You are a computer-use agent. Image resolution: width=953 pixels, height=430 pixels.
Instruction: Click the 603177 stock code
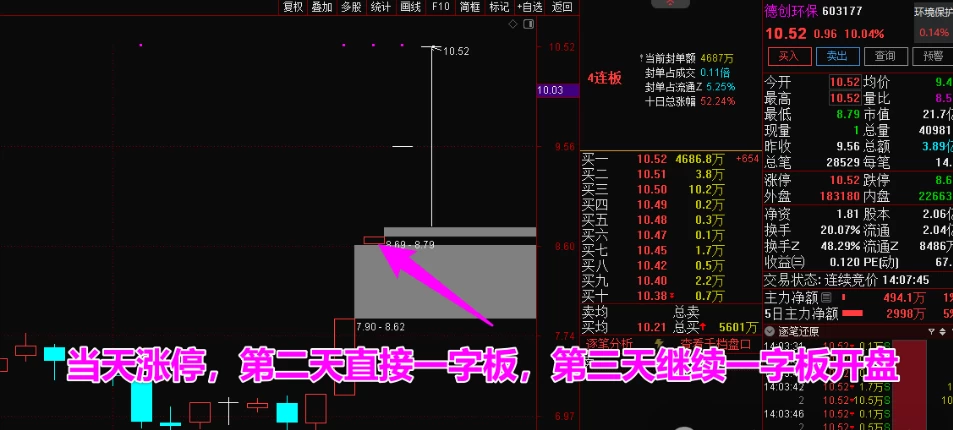(842, 12)
